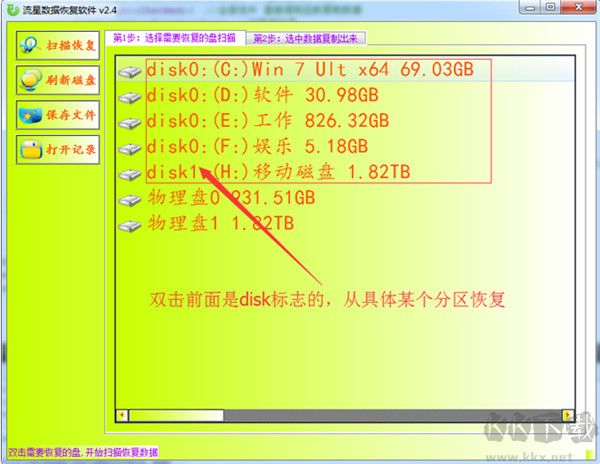
Task: Click the star folder icon on 保存文件
Action: [x=30, y=115]
